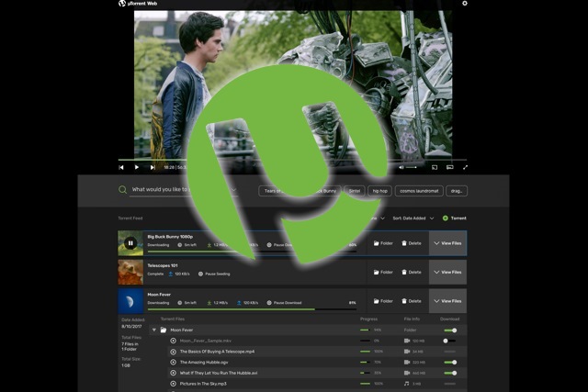Select the 'Sintel' search tag
The width and height of the screenshot is (588, 392).
coord(355,191)
